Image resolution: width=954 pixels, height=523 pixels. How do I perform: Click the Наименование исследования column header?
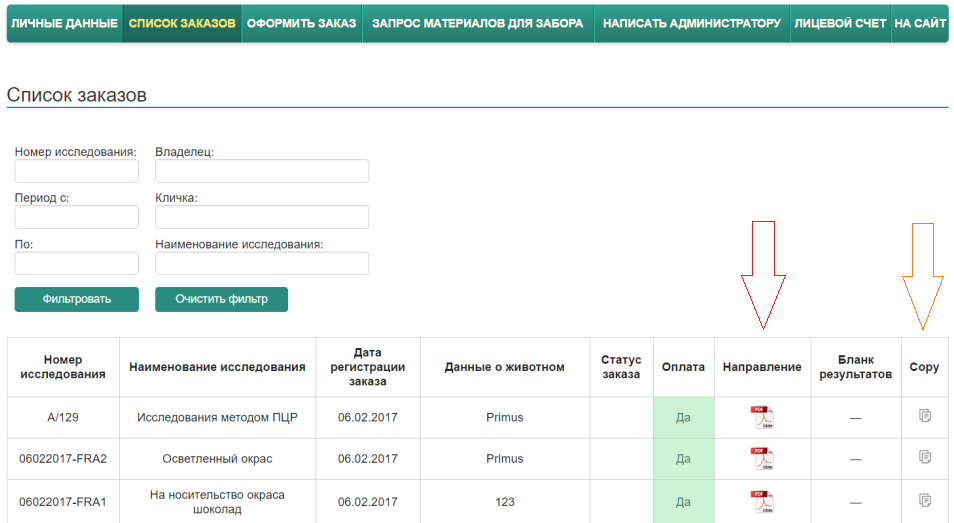click(x=217, y=367)
